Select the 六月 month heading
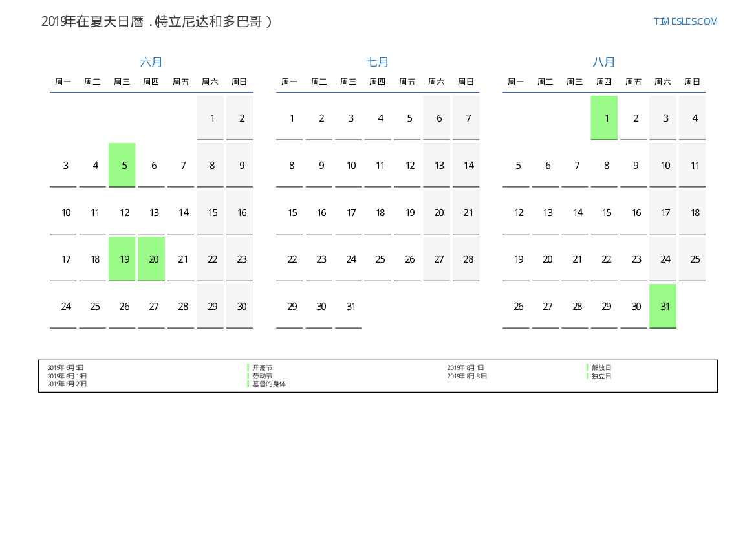The width and height of the screenshot is (756, 535). pyautogui.click(x=151, y=62)
